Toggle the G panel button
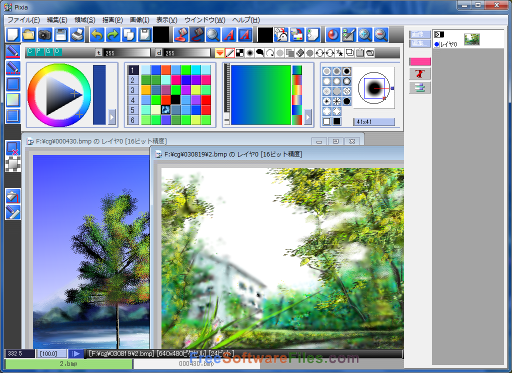The width and height of the screenshot is (512, 373). pyautogui.click(x=48, y=52)
